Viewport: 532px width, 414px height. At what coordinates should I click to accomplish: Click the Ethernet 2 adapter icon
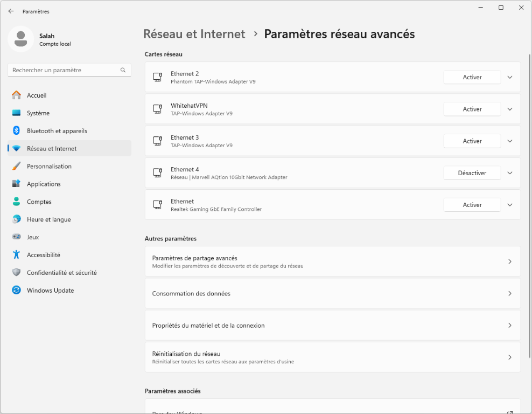click(x=157, y=77)
